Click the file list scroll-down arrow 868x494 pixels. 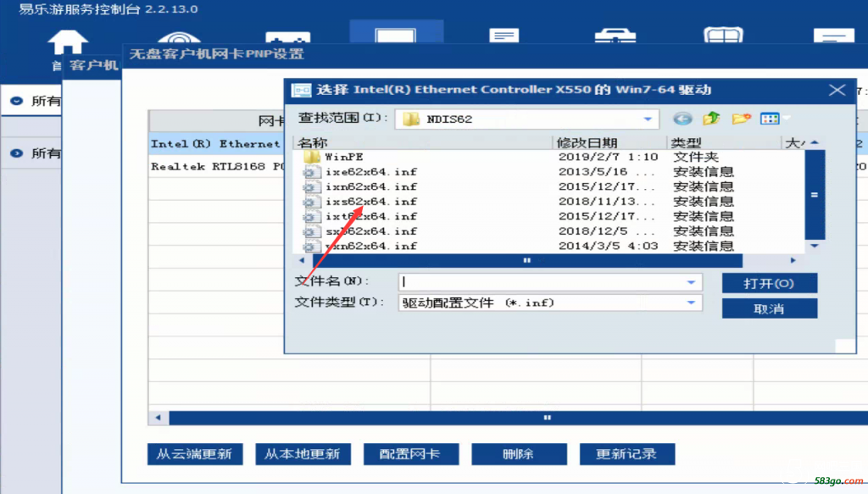click(815, 246)
